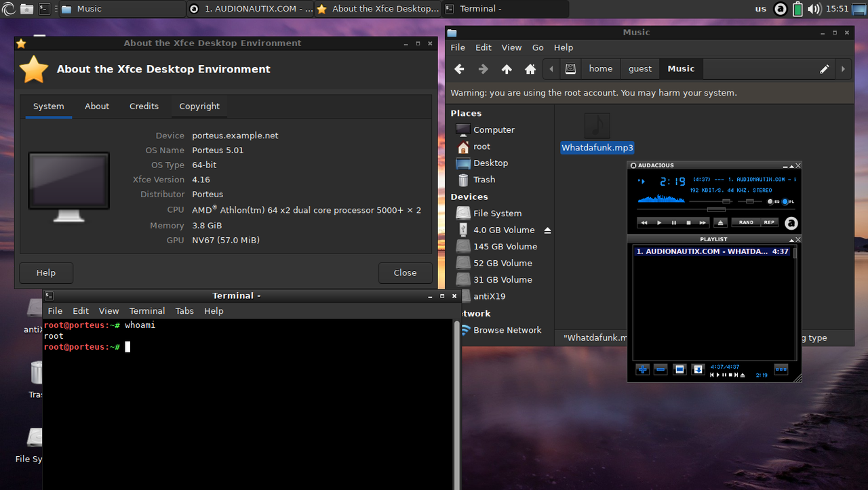Viewport: 868px width, 490px height.
Task: Open the Go menu in file manager
Action: pos(538,47)
